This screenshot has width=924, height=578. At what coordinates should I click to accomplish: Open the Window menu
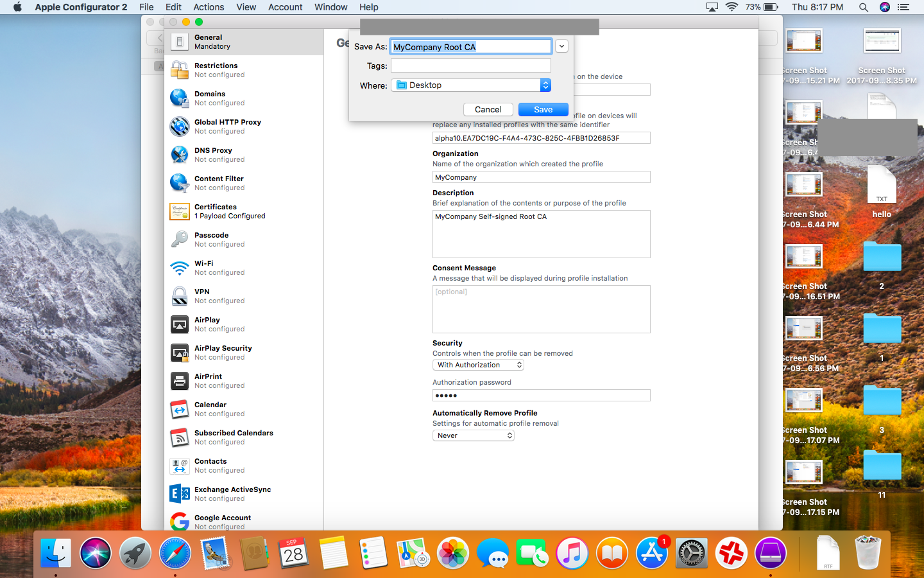click(331, 7)
